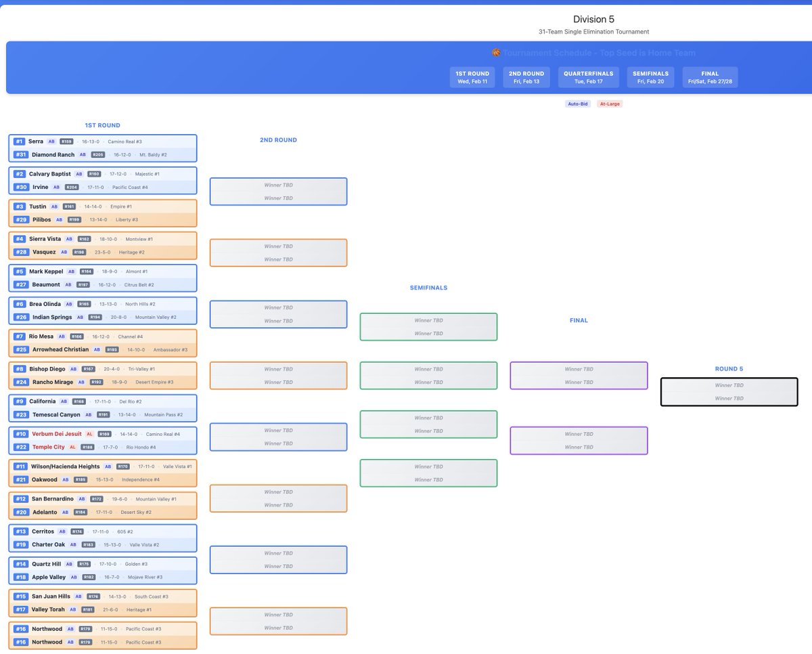Click the #27 seed badge for Beaumont
The width and height of the screenshot is (812, 654).
(21, 284)
